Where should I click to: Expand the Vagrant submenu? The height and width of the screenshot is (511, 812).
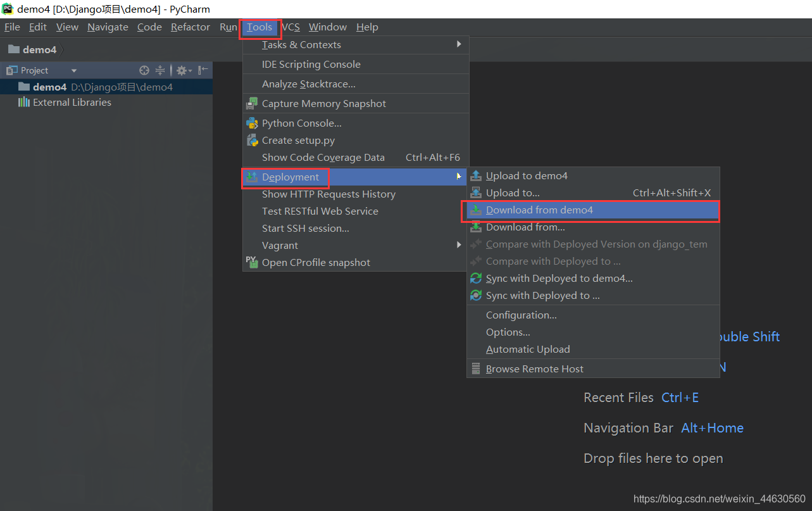356,245
